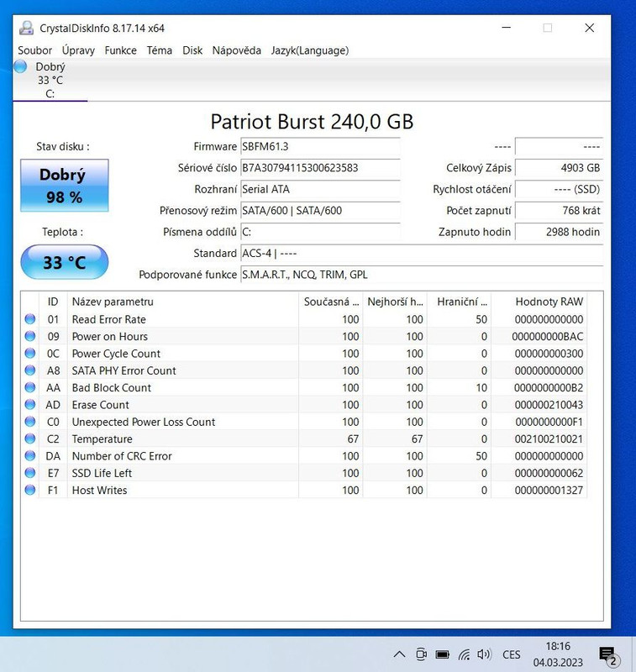Click the status orb for Power Cycle Count

30,353
